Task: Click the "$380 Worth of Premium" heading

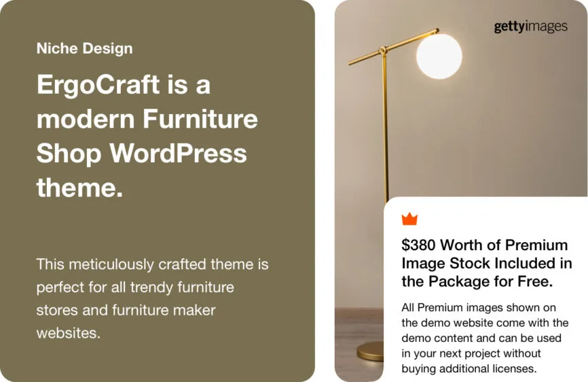Action: click(484, 245)
